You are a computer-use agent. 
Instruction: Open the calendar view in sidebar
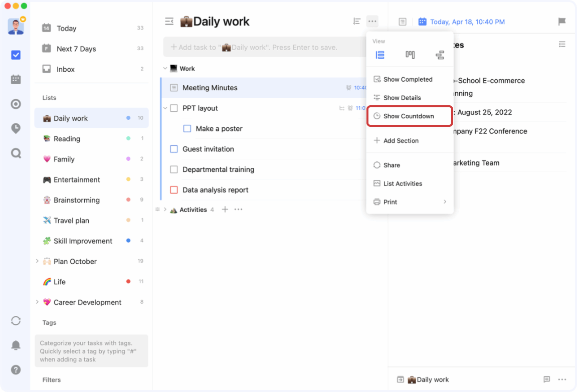[16, 79]
